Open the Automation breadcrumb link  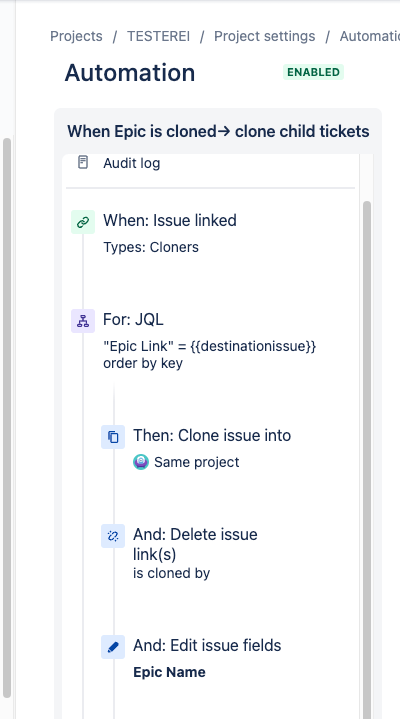(x=369, y=36)
